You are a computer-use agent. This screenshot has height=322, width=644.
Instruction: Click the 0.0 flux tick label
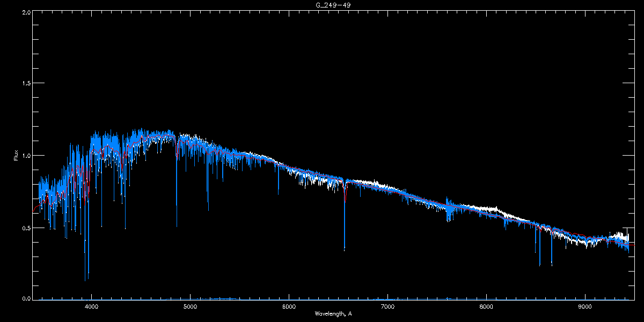[x=25, y=298]
